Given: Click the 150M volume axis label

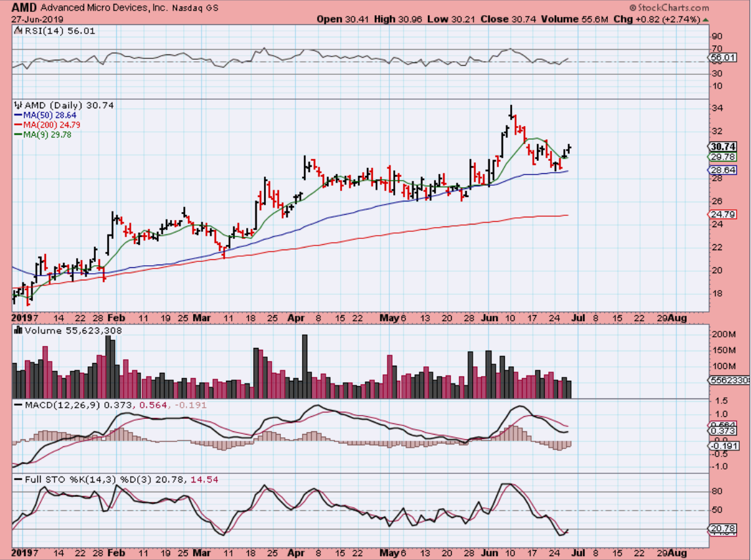Looking at the screenshot, I should (x=723, y=350).
